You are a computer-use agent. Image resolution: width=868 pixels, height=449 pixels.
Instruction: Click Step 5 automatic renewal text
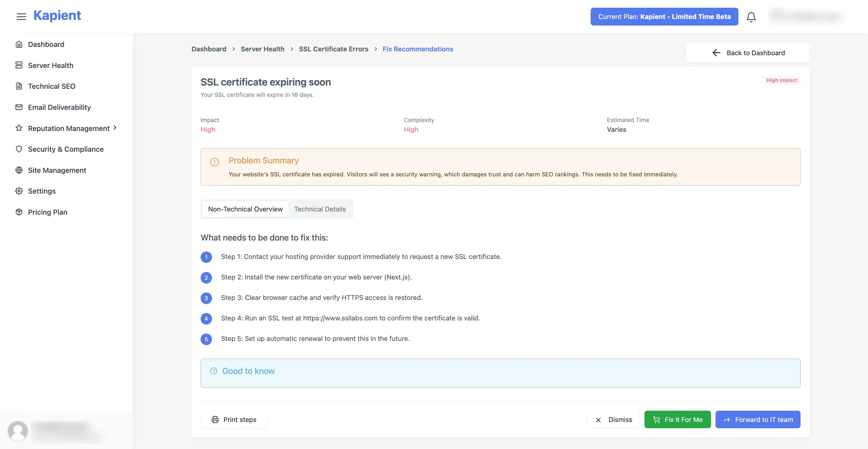click(315, 338)
